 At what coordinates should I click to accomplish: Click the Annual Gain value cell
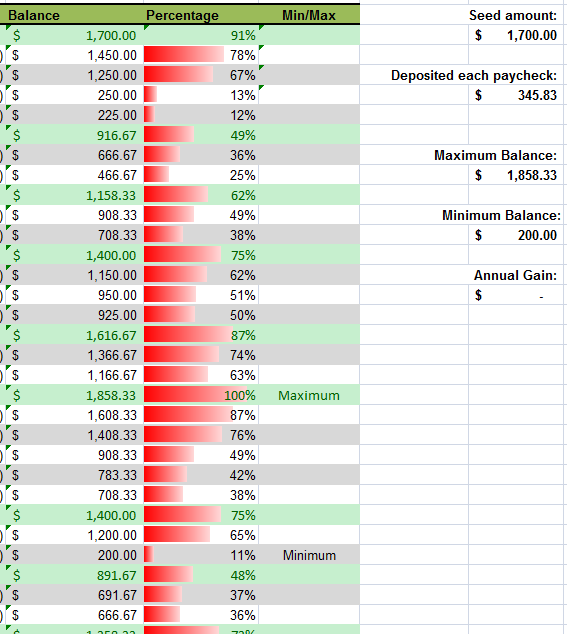[516, 295]
